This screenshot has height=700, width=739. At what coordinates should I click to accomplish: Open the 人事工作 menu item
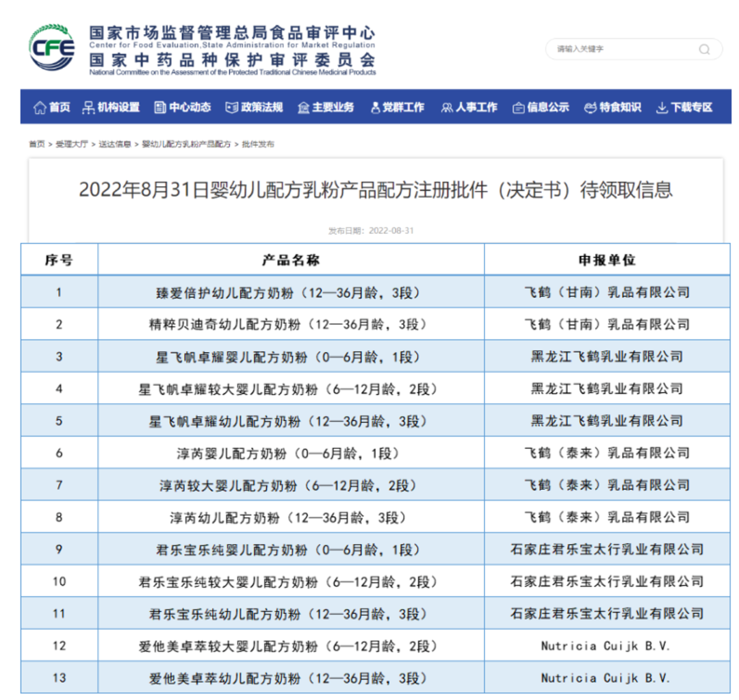(476, 107)
